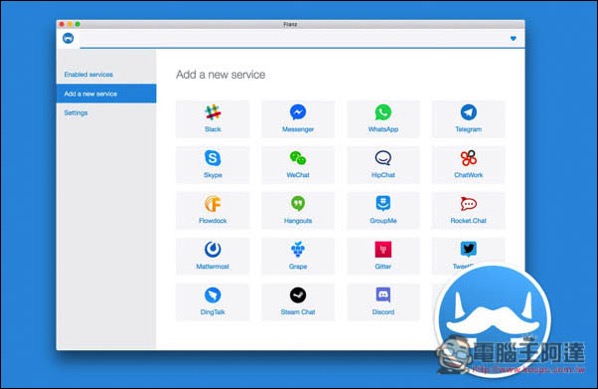
Task: Open the Enabled services section
Action: pos(88,74)
